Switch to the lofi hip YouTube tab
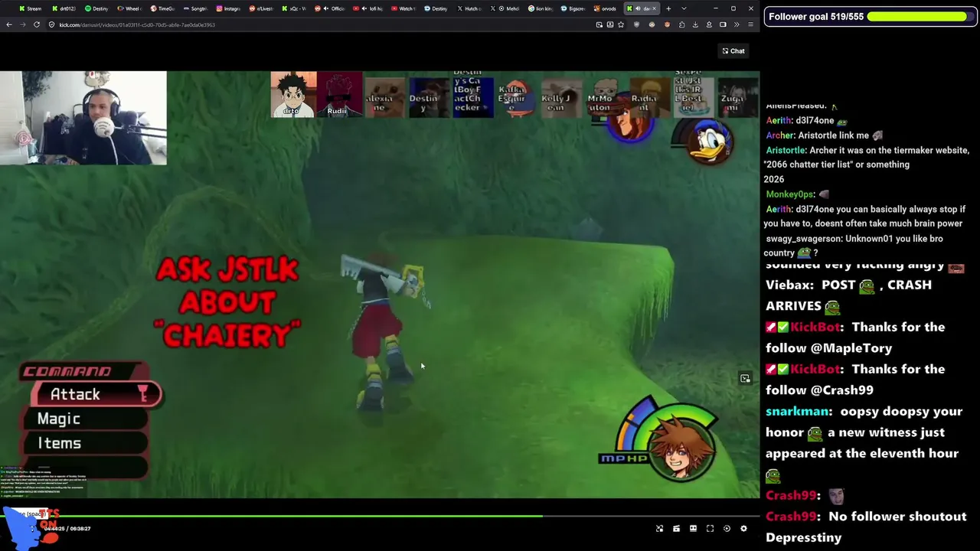Image resolution: width=980 pixels, height=551 pixels. (368, 8)
